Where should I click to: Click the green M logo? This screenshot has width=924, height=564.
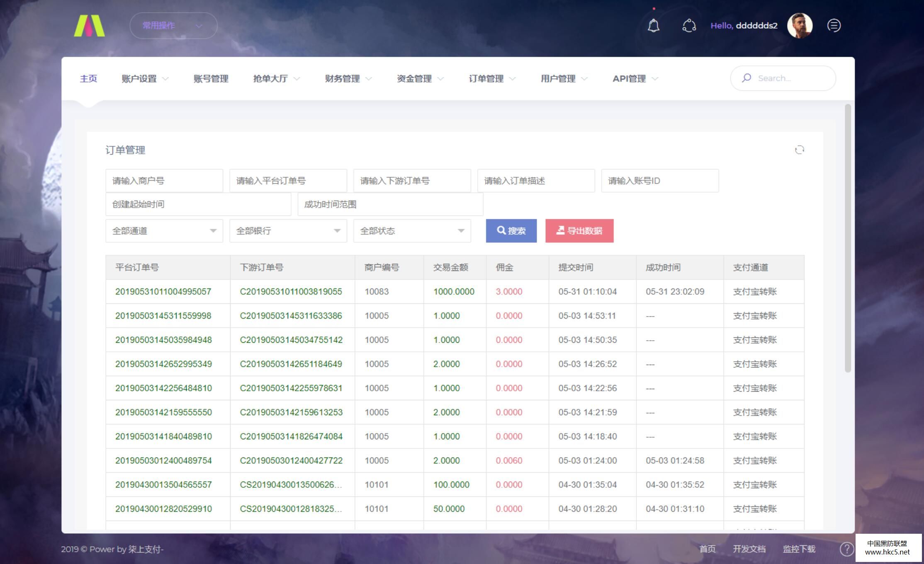pos(89,26)
